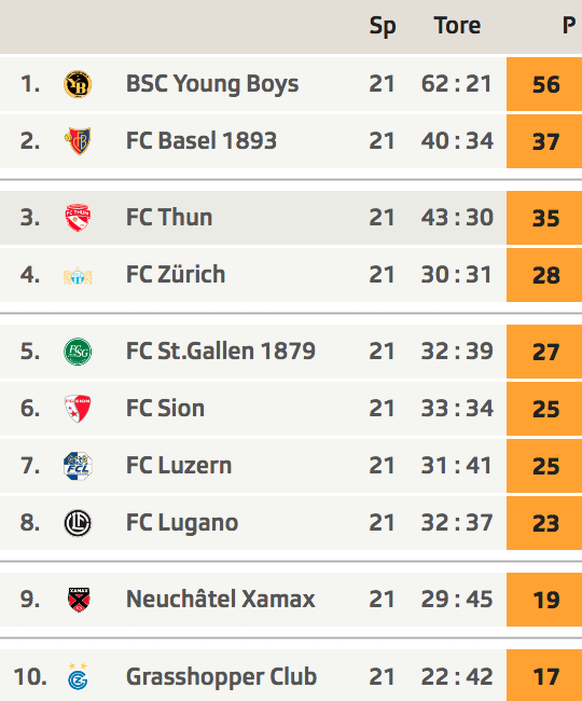Select the Grasshopper Club team name
The height and width of the screenshot is (701, 582).
[221, 676]
